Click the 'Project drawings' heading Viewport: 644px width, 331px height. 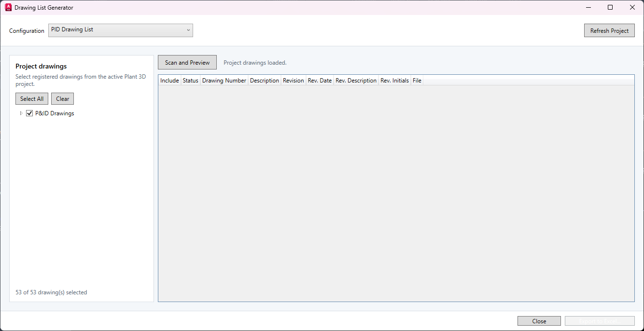pyautogui.click(x=41, y=66)
